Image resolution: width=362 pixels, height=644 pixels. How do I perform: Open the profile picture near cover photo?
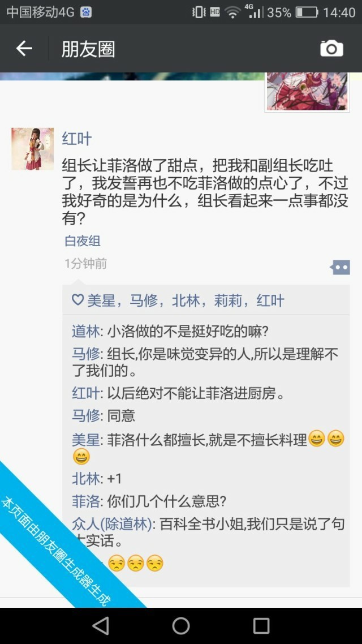307,92
